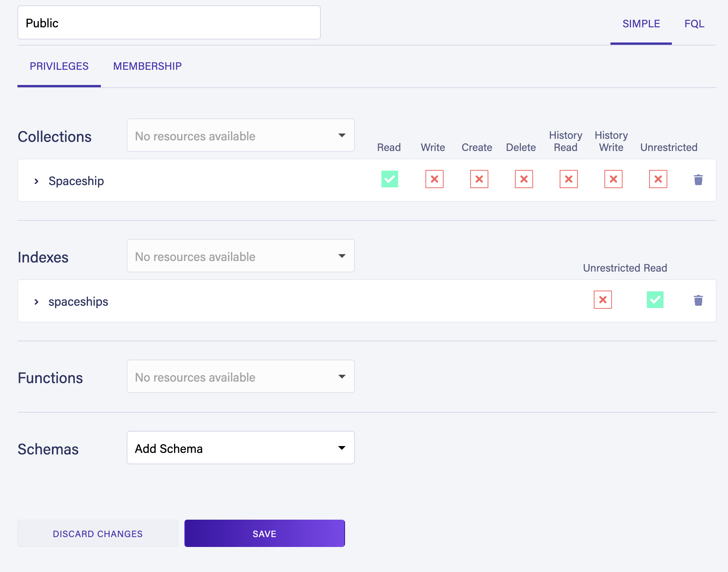Screen dimensions: 728x572
Task: Select the SIMPLE editor mode tab
Action: (x=641, y=24)
